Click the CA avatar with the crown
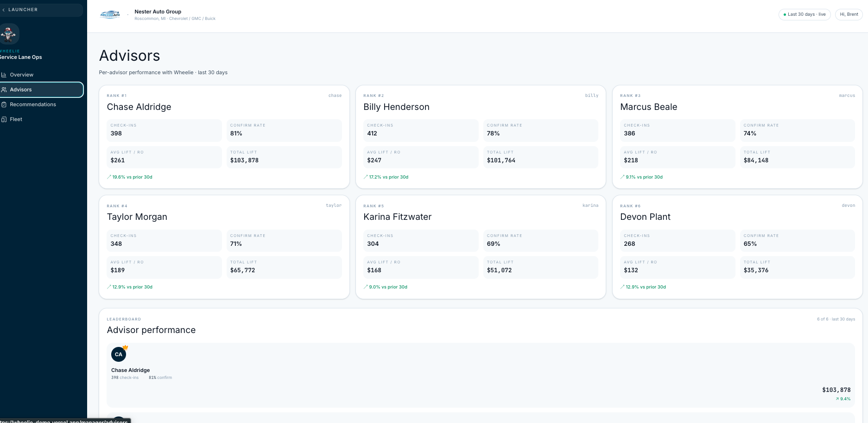 119,354
